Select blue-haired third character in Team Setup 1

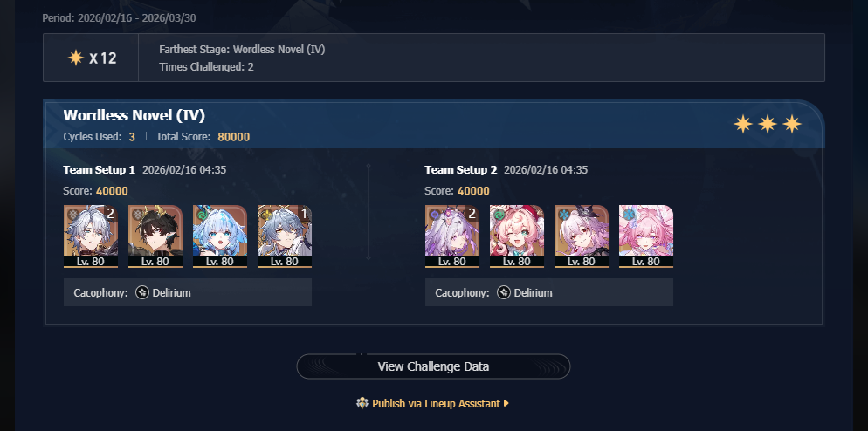click(x=220, y=236)
